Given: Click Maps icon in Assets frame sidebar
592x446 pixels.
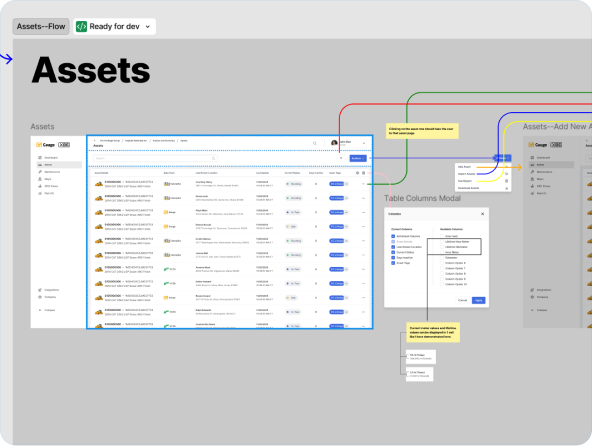Looking at the screenshot, I should point(40,179).
